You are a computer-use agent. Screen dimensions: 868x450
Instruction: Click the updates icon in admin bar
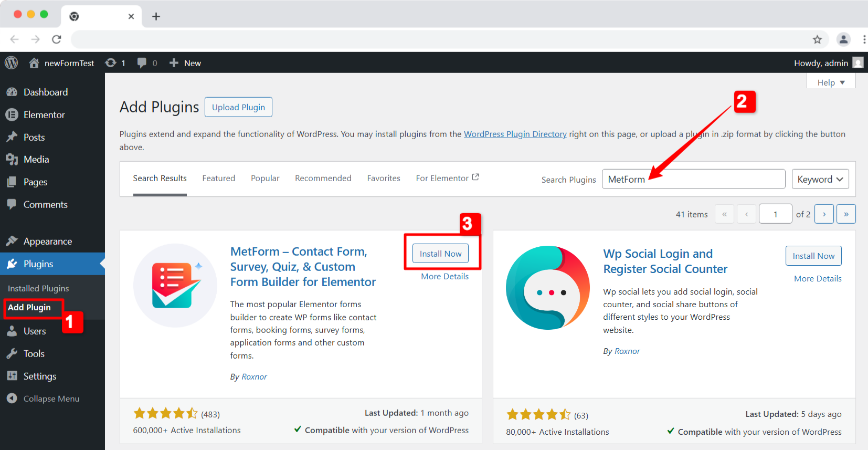coord(110,63)
